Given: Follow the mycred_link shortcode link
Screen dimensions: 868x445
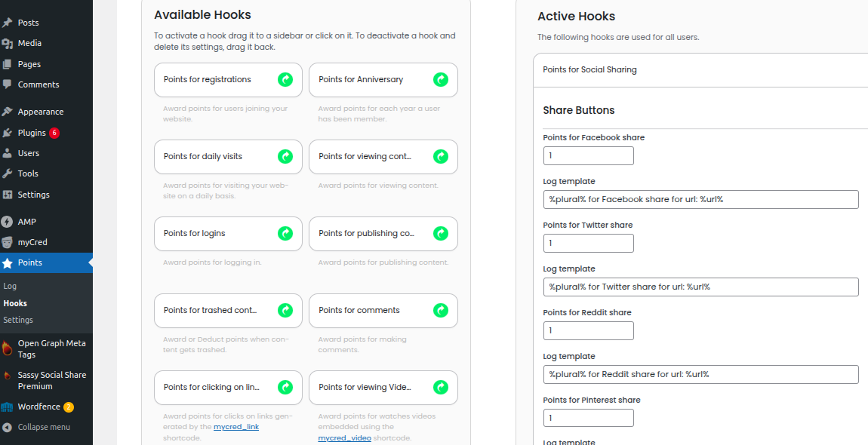Looking at the screenshot, I should pyautogui.click(x=236, y=427).
